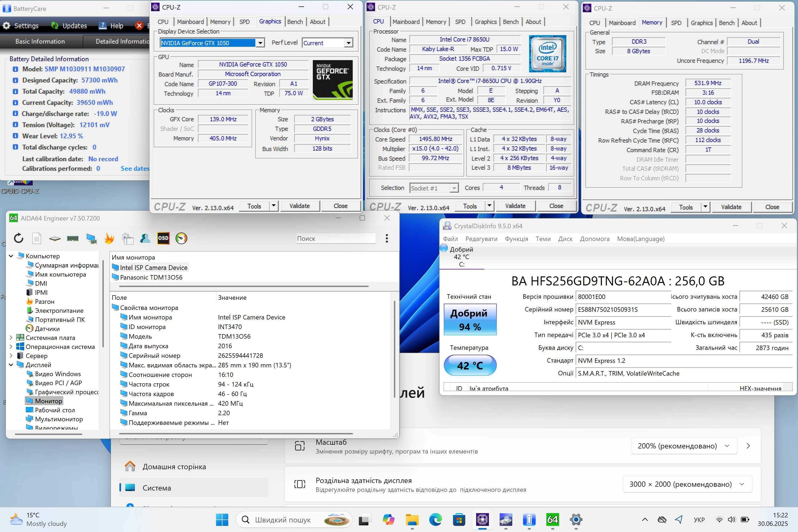798x532 pixels.
Task: Click weather widget Mostly cloudy
Action: pos(38,519)
